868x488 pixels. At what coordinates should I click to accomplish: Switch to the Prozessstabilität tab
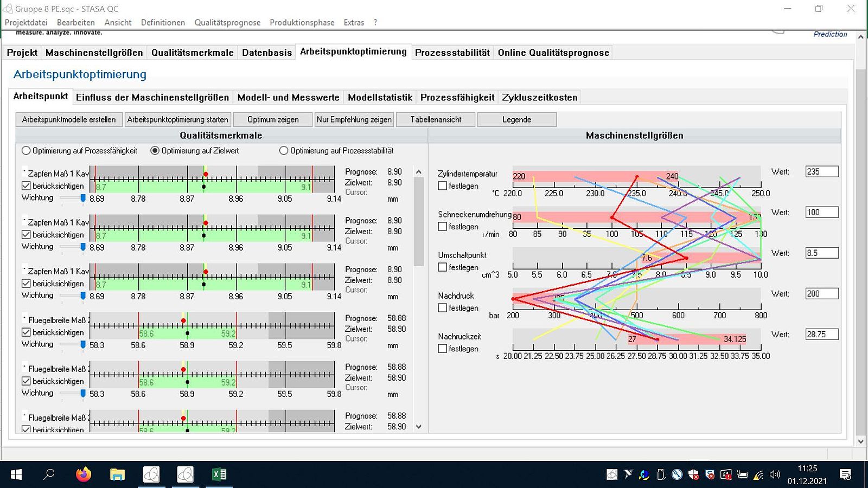pyautogui.click(x=452, y=53)
